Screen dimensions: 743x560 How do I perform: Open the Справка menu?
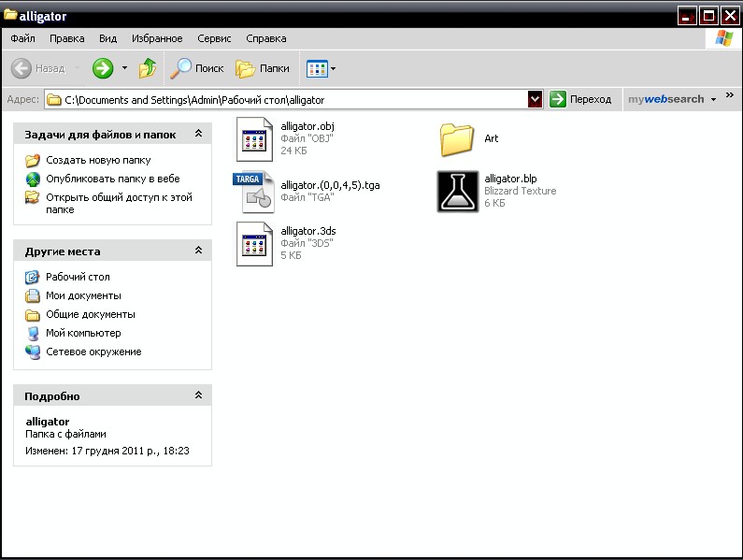265,38
